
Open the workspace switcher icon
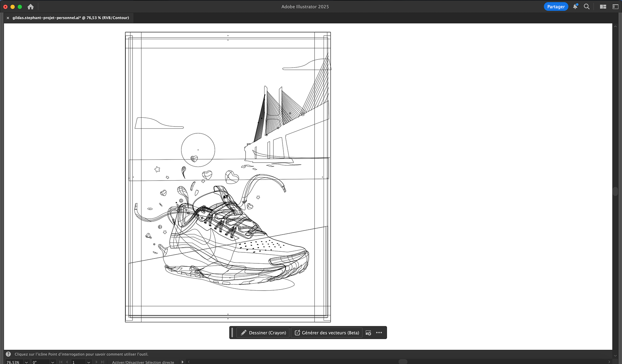point(615,6)
